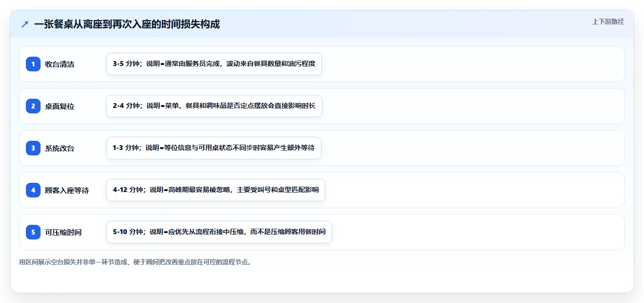Click step badge number 1
Screen dimensions: 644x303
click(33, 64)
